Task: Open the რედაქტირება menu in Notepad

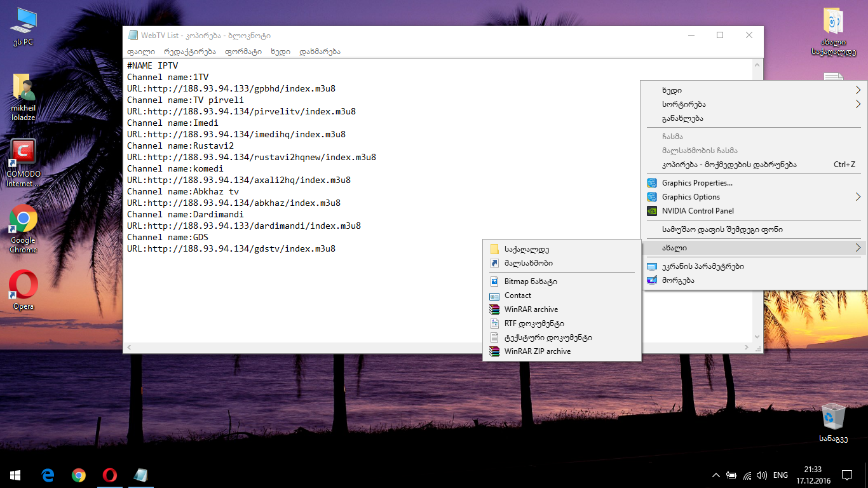Action: (x=189, y=51)
